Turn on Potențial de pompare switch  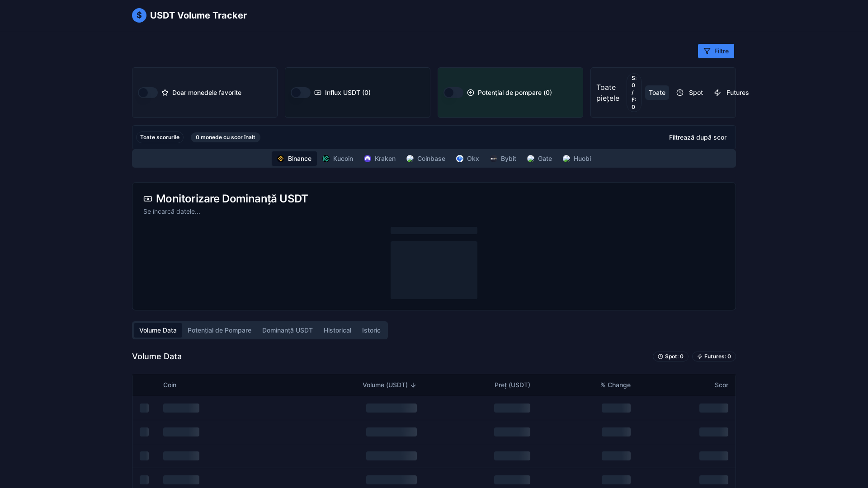click(453, 93)
